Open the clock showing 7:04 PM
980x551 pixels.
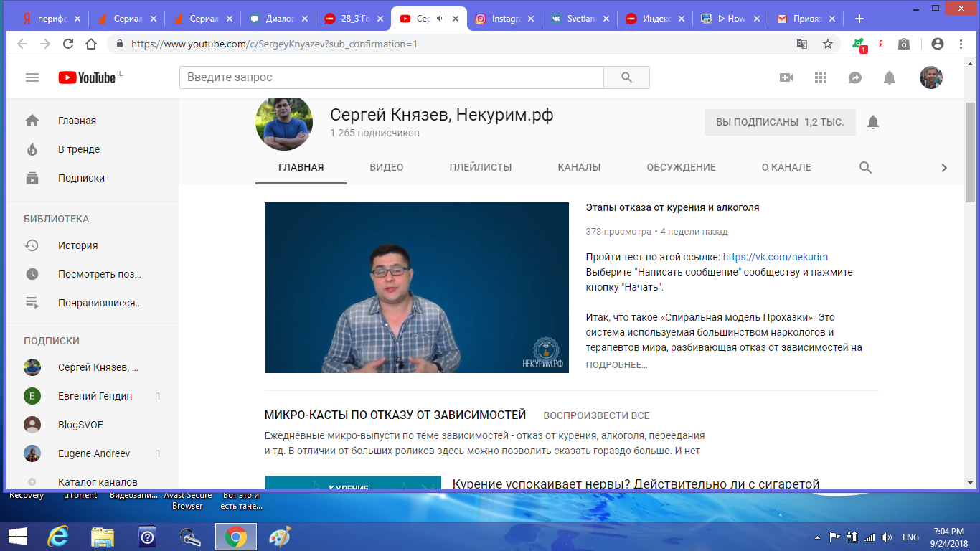point(949,537)
